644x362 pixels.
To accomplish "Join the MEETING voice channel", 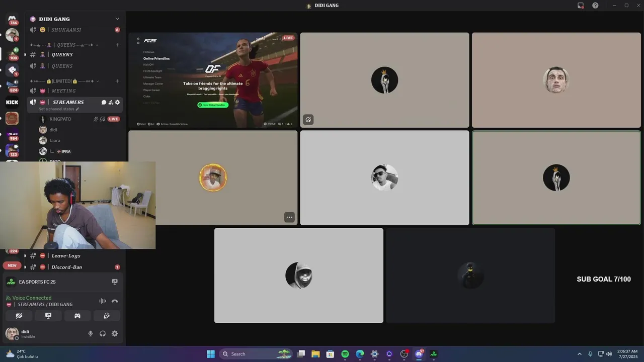I will click(74, 90).
